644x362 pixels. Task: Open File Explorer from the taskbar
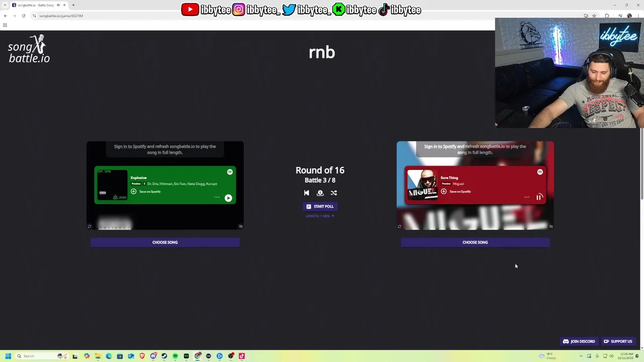coord(98,356)
